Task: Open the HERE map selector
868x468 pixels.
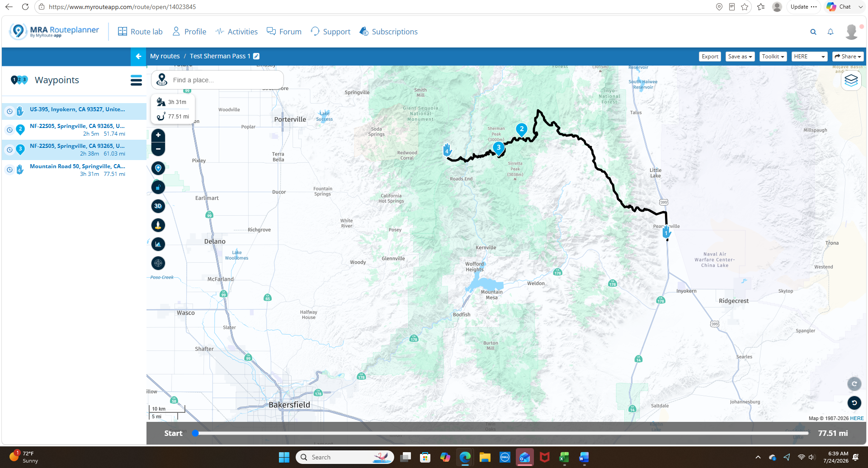Action: tap(809, 57)
